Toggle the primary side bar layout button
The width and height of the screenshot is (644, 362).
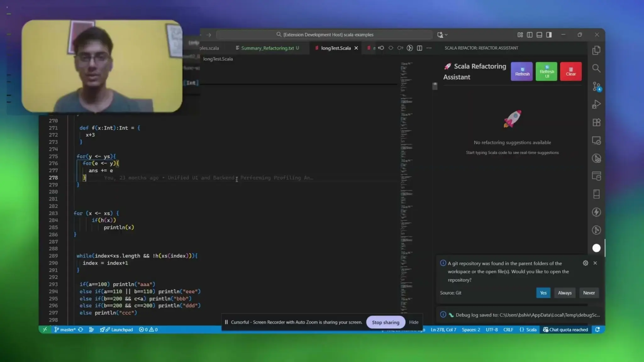(530, 35)
